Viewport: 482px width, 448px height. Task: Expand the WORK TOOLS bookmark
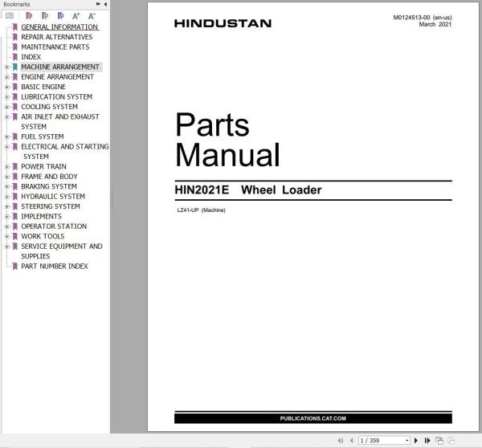(x=6, y=237)
